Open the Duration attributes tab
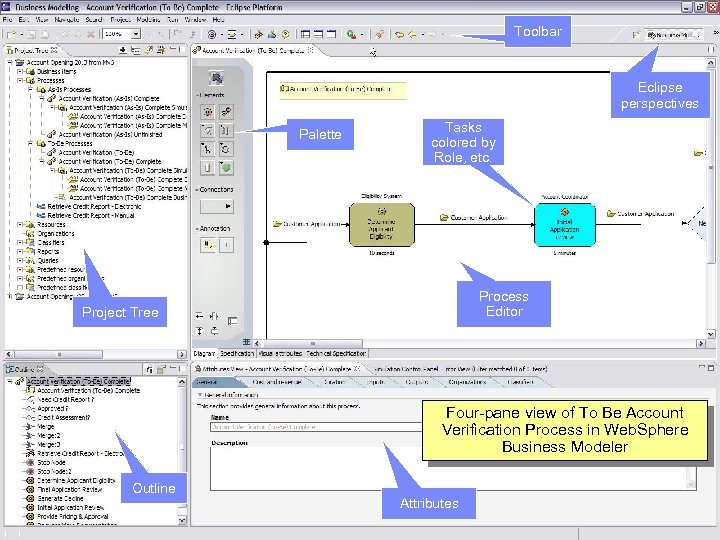This screenshot has width=720, height=540. pos(334,382)
